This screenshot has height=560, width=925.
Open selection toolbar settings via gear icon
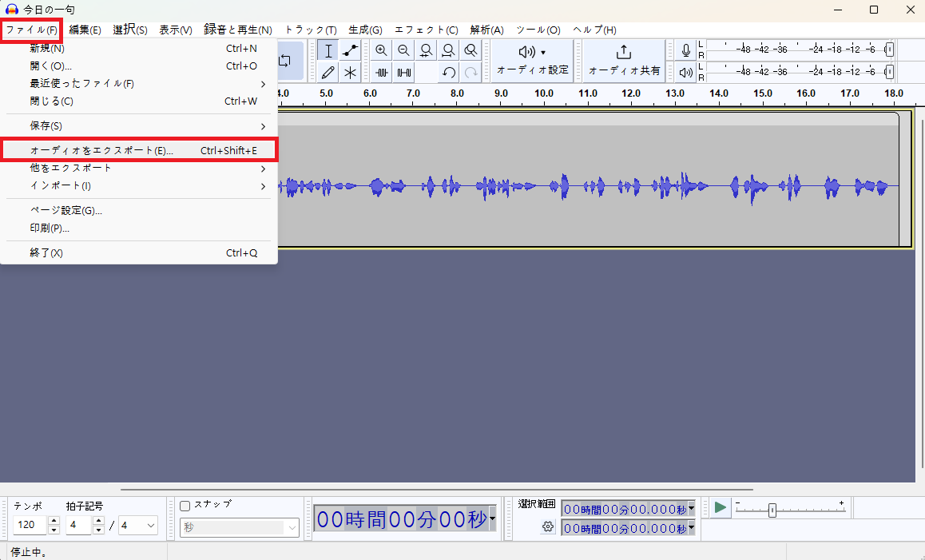[549, 527]
